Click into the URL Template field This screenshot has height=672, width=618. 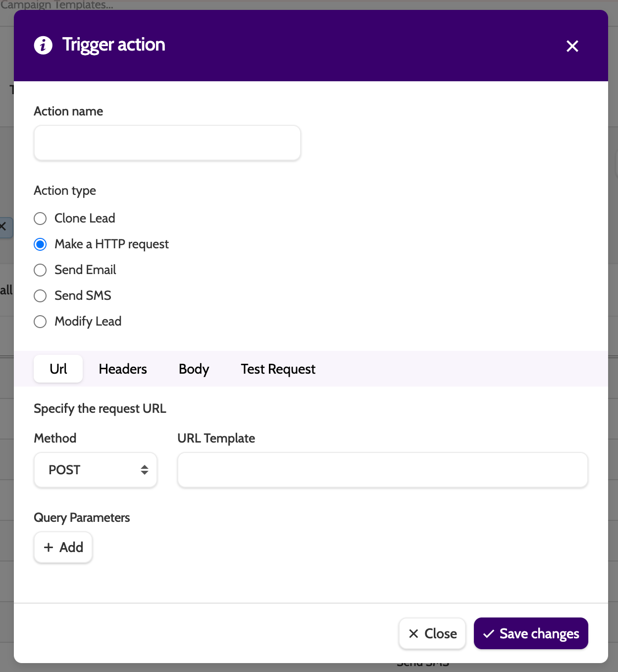382,470
